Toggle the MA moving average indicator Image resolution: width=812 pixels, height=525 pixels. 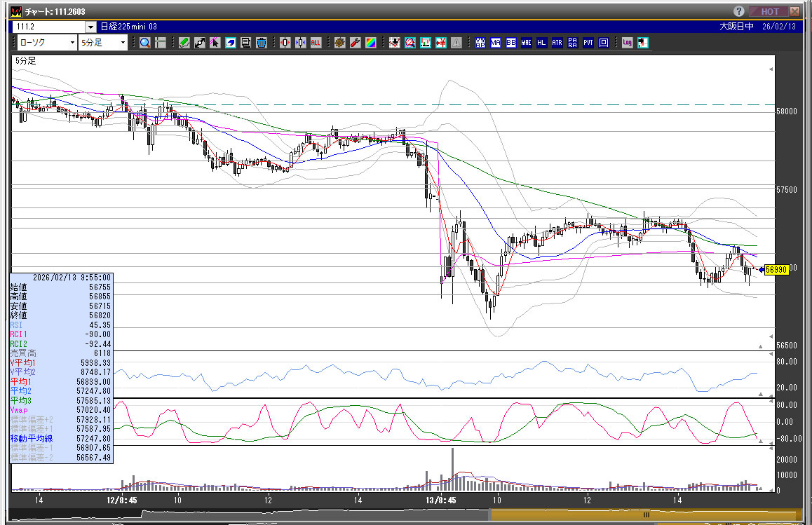point(496,43)
